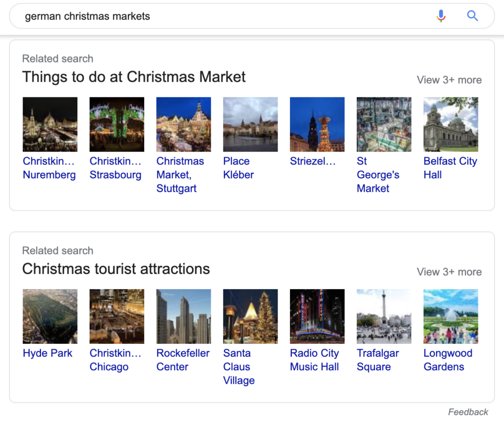The width and height of the screenshot is (504, 425).
Task: Open View 3+ more for Christmas Market
Action: pos(449,80)
